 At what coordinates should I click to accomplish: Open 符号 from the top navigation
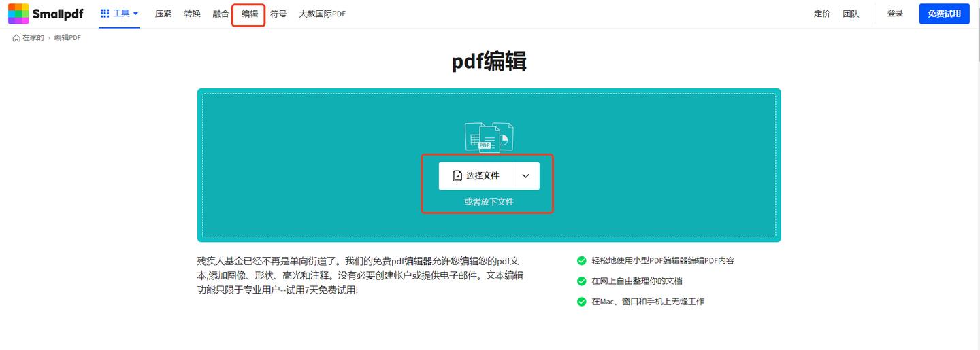(x=278, y=14)
